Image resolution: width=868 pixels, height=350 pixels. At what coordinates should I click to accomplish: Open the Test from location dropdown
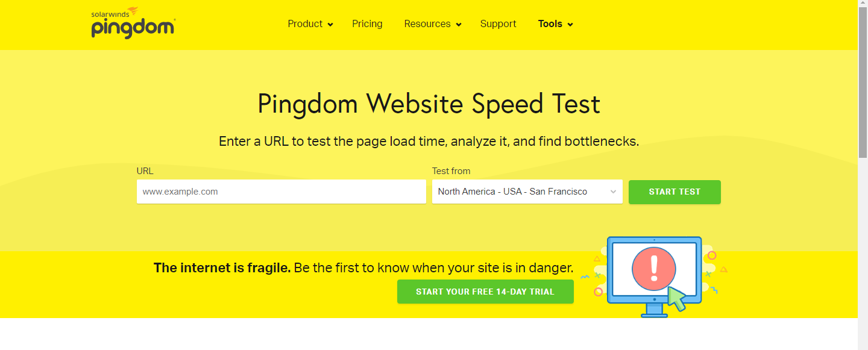tap(527, 192)
